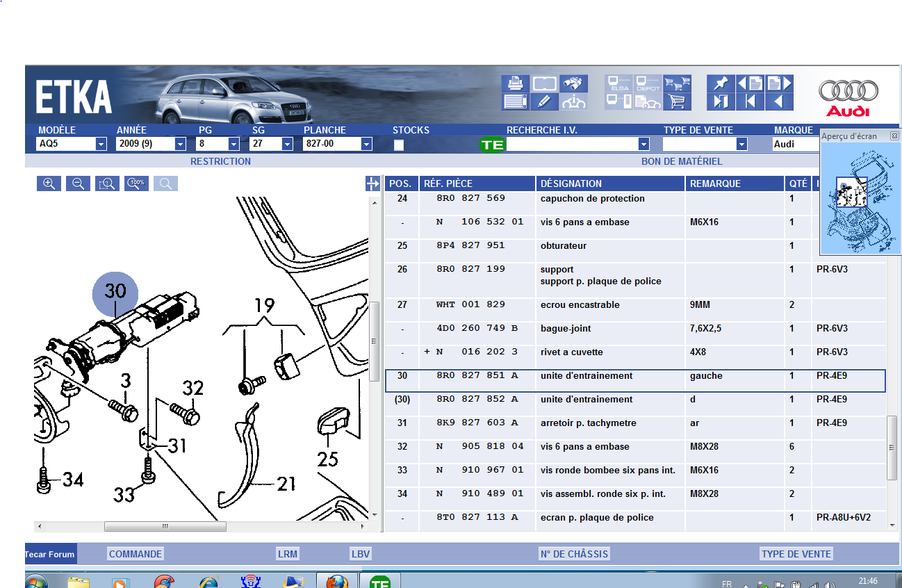Toggle the STOCKS checkbox
Screen dimensions: 902x588
(x=399, y=145)
